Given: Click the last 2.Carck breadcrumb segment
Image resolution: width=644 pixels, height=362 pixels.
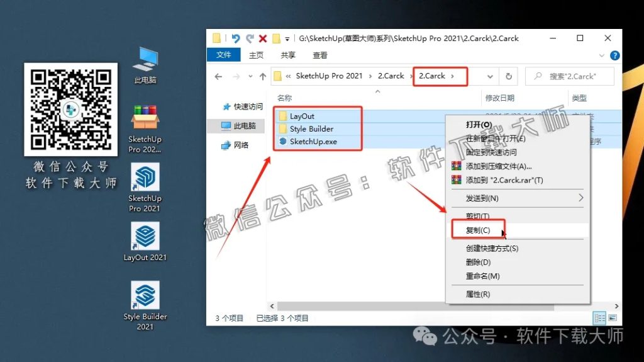Looking at the screenshot, I should coord(431,76).
